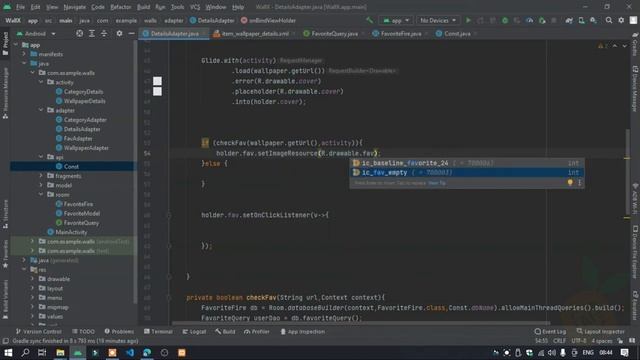Open the Android project view dropdown
Image resolution: width=640 pixels, height=360 pixels.
tap(36, 33)
